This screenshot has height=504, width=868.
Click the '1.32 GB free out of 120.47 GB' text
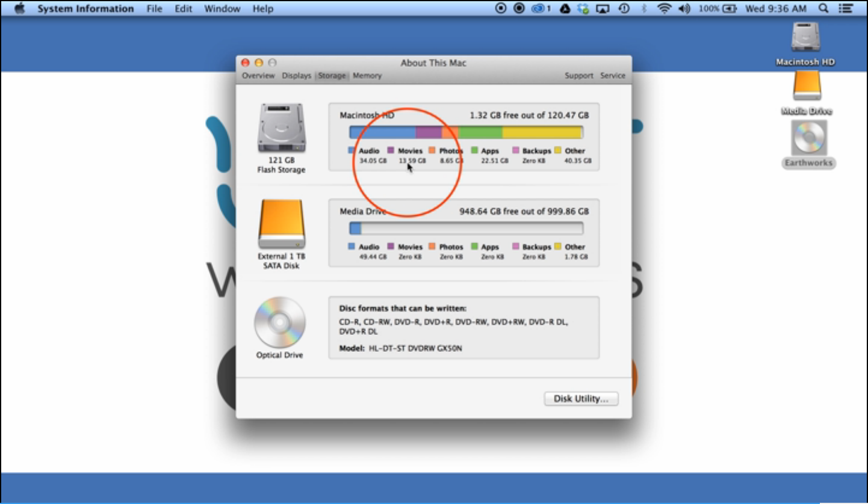[x=529, y=115]
